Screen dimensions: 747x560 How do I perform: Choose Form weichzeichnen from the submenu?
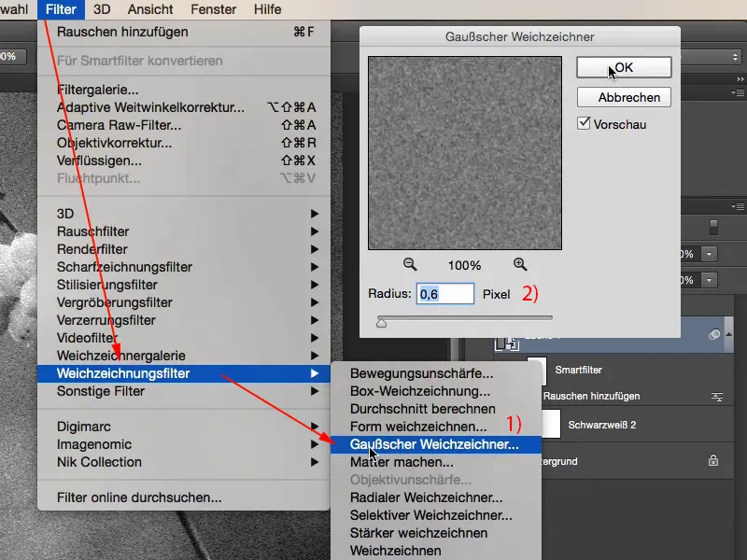[x=436, y=427]
